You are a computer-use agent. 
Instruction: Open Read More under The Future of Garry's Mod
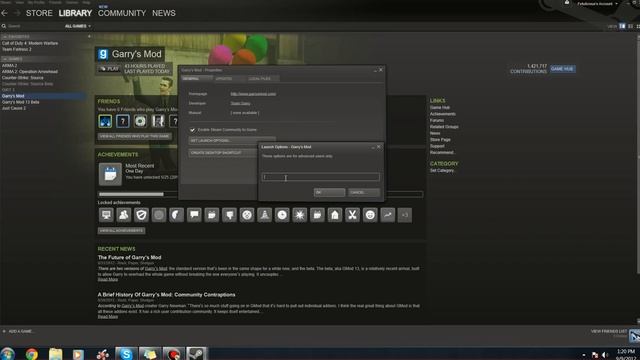108,280
